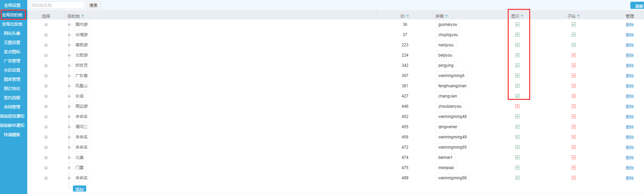
Task: Toggle the 子站 status icon for 出境游
Action: point(573,35)
